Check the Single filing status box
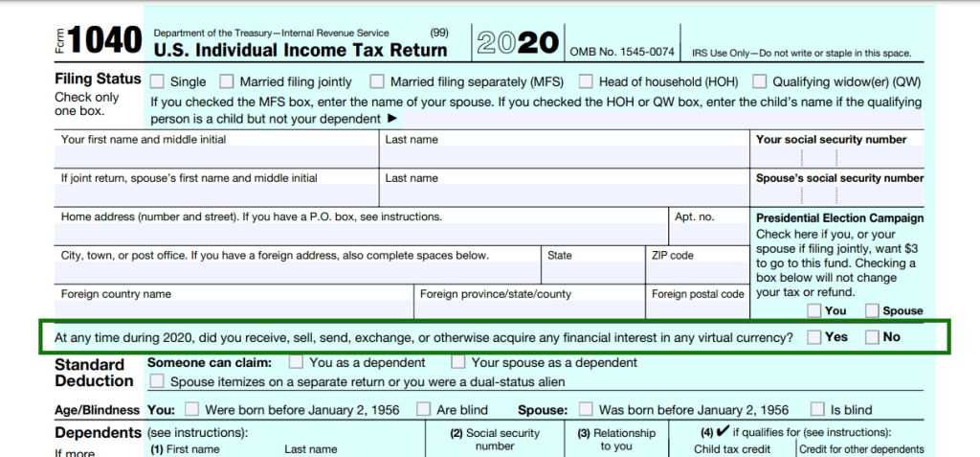The height and width of the screenshot is (457, 980). point(158,82)
